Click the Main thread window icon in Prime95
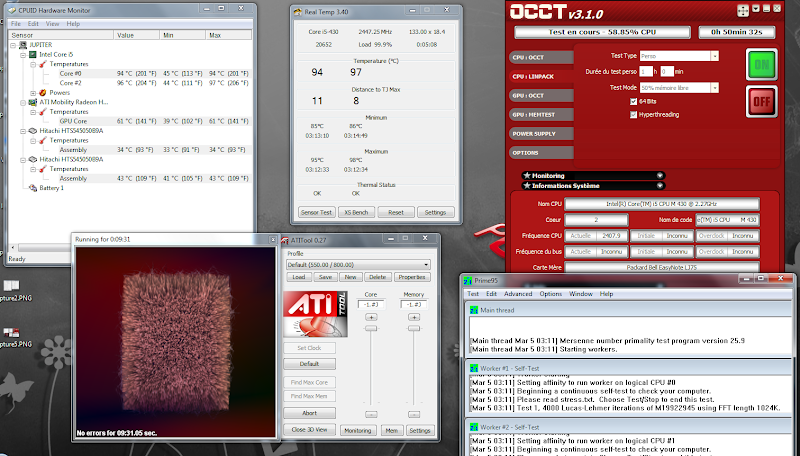800x456 pixels. coord(474,310)
